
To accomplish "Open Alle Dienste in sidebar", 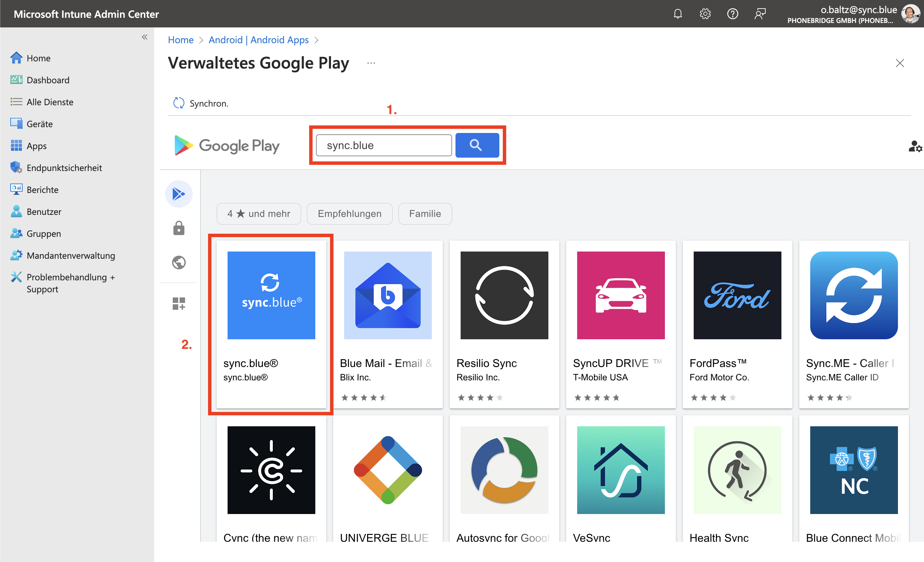I will (42, 102).
